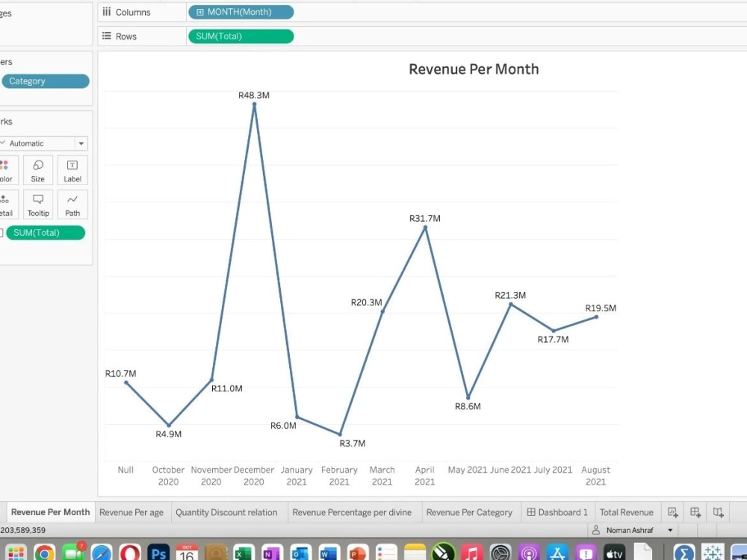The image size is (747, 560).
Task: Click the Size button in the Marks card
Action: [x=37, y=169]
